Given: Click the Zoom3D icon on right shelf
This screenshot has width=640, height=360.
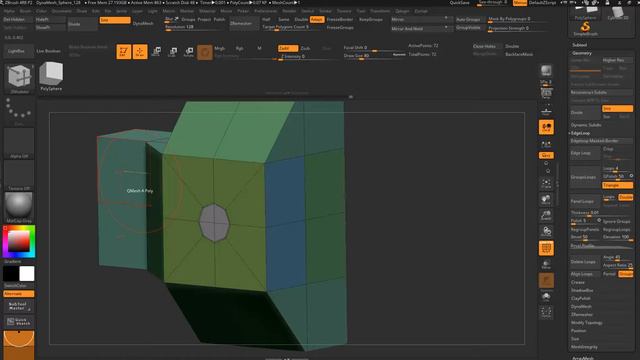Looking at the screenshot, I should 546,216.
